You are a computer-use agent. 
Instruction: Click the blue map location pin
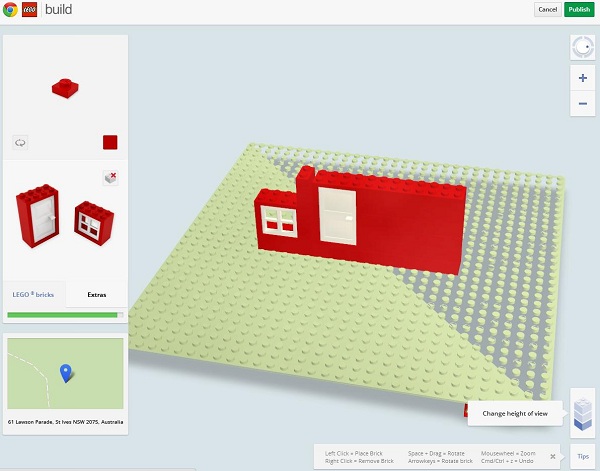pyautogui.click(x=66, y=373)
